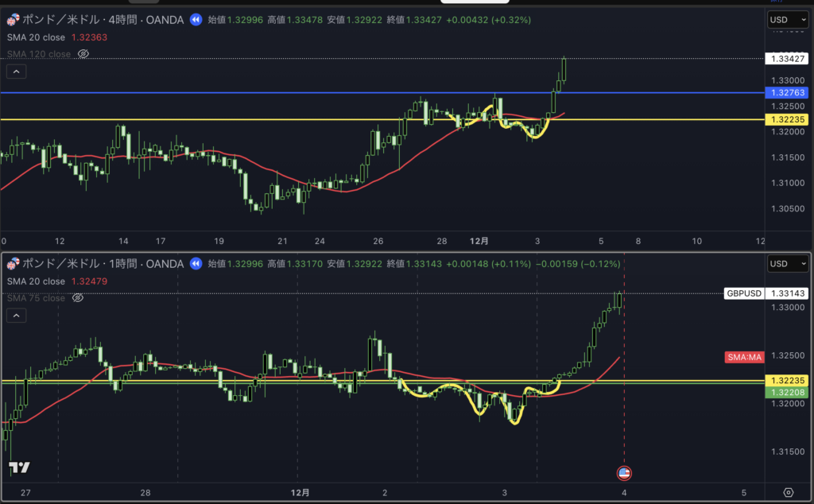Collapse indicator legend in 1-hour chart
The height and width of the screenshot is (504, 814).
pos(16,316)
